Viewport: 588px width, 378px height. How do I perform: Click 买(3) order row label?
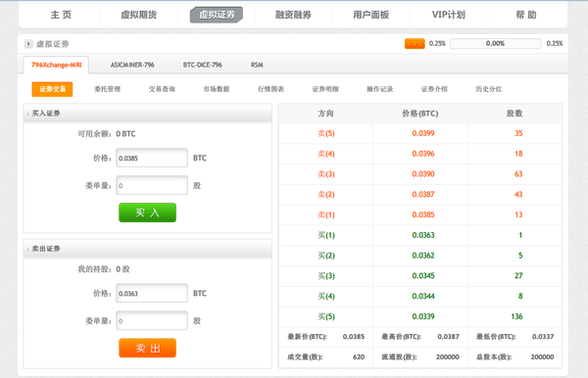click(x=326, y=276)
